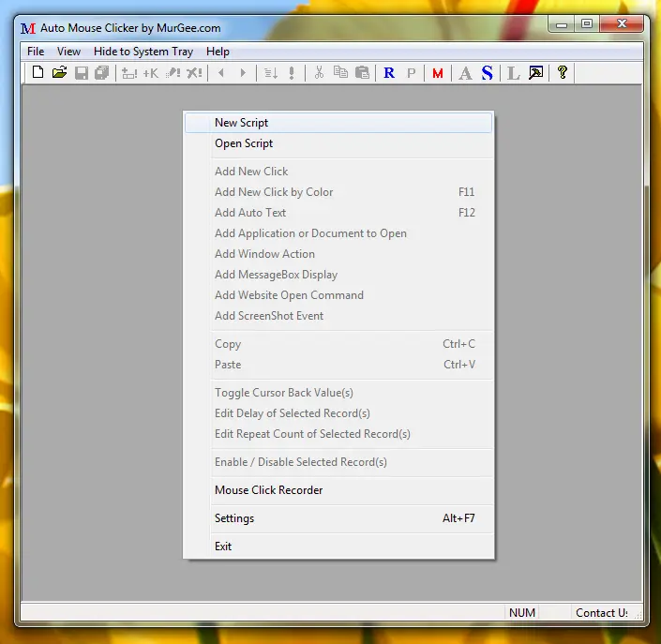The width and height of the screenshot is (661, 644).
Task: Click the red M toolbar icon
Action: pos(437,73)
